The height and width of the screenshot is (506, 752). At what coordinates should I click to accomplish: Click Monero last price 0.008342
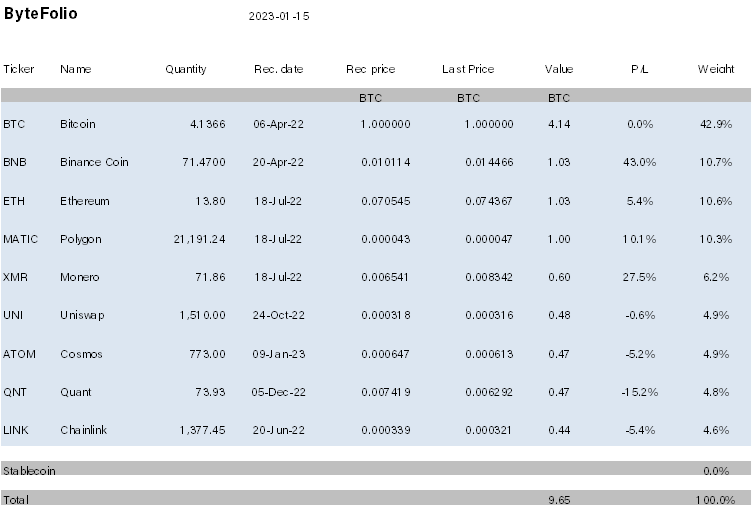[x=489, y=277]
